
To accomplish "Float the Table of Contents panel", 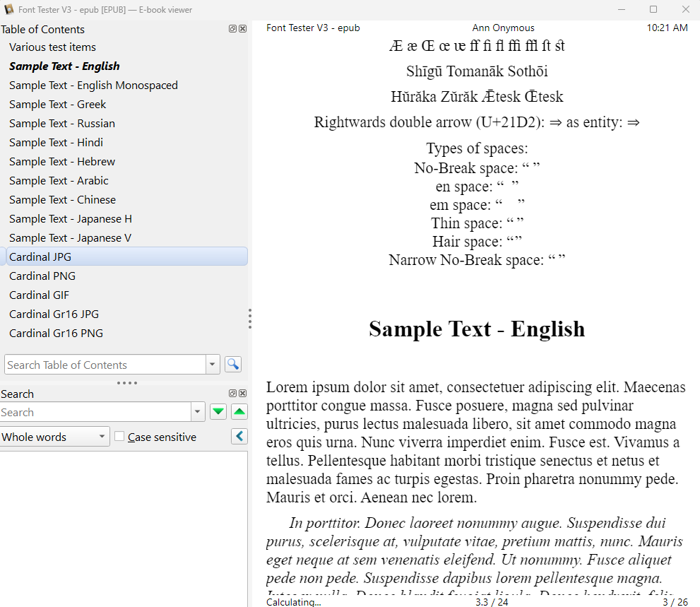I will pyautogui.click(x=232, y=28).
